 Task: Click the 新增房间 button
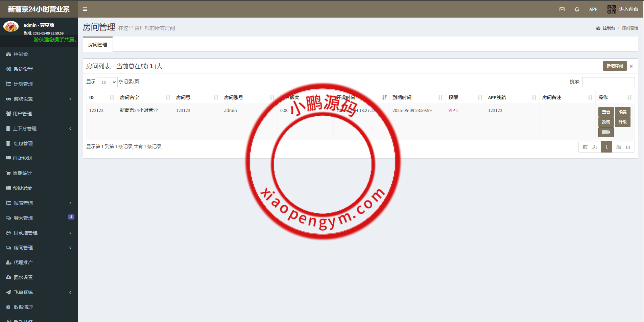tap(615, 66)
